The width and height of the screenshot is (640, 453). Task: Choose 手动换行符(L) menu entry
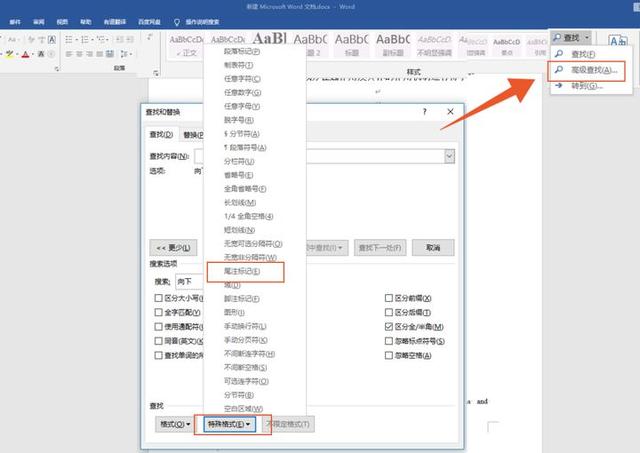point(245,326)
